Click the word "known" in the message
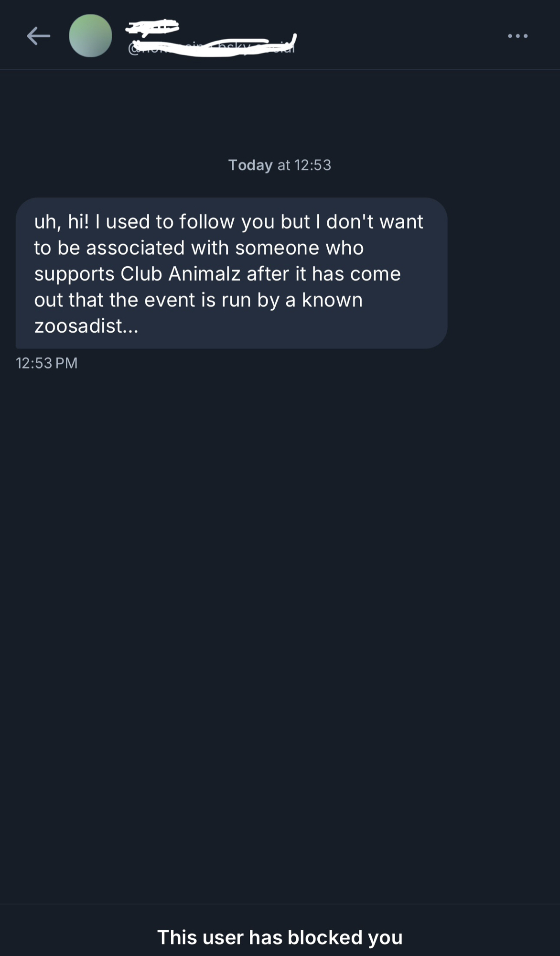 332,300
